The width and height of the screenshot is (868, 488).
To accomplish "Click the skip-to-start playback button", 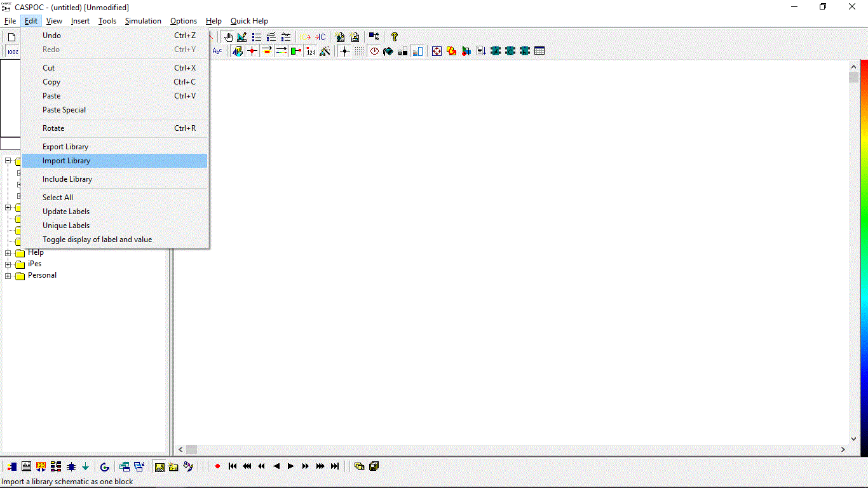I will [x=233, y=466].
